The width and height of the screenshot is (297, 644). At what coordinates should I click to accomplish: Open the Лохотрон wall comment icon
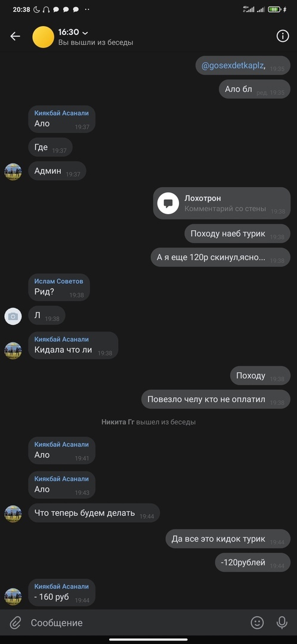click(x=168, y=203)
